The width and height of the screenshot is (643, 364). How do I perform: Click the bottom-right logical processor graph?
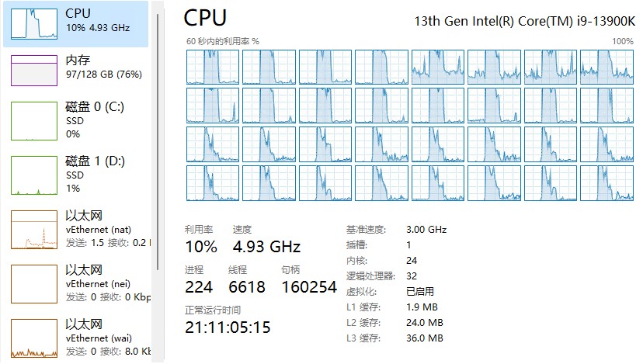click(607, 183)
